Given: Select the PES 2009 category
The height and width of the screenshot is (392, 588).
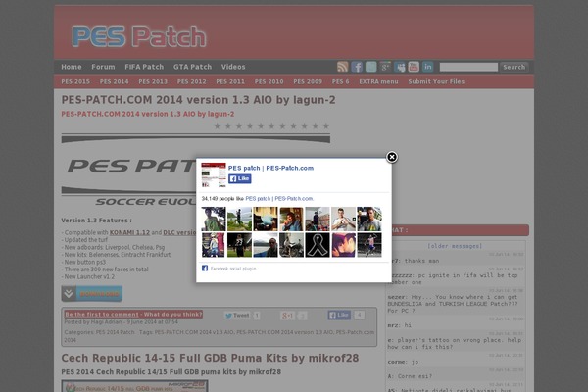Looking at the screenshot, I should [308, 81].
